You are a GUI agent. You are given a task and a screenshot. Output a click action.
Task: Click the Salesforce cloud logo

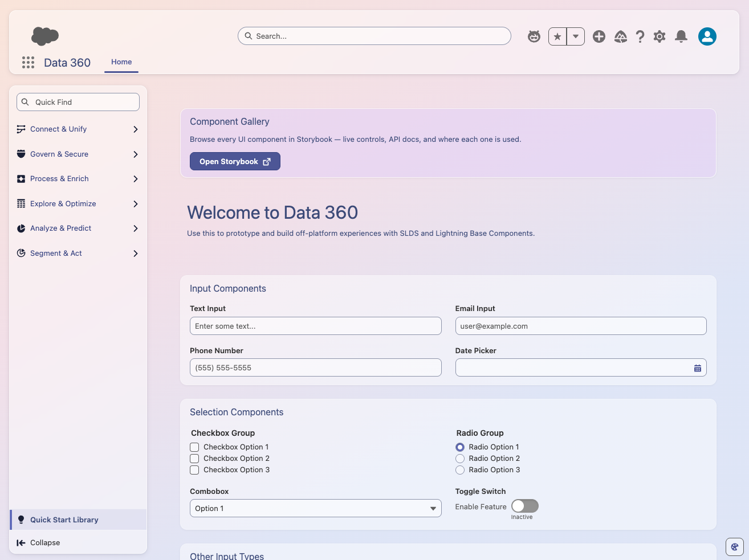(x=45, y=36)
